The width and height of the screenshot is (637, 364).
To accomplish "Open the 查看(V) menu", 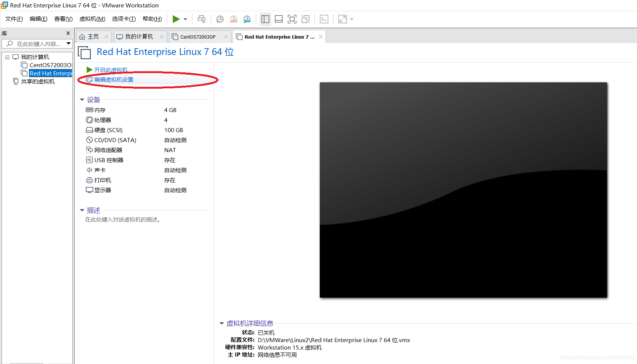I will tap(64, 19).
